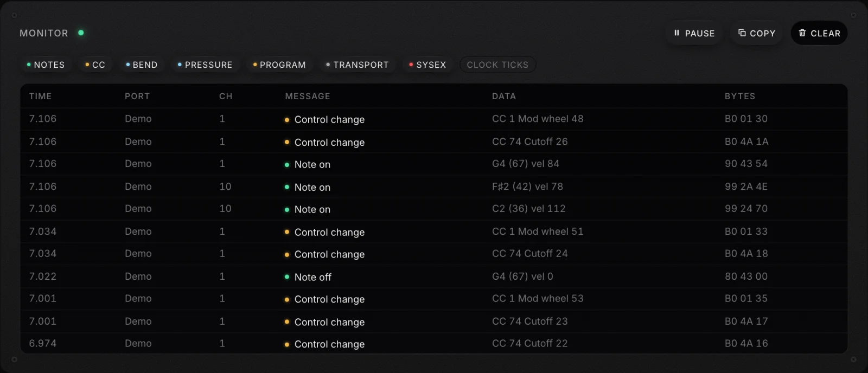This screenshot has height=373, width=868.
Task: Select the CC 74 Cutoff 22 row
Action: [434, 344]
